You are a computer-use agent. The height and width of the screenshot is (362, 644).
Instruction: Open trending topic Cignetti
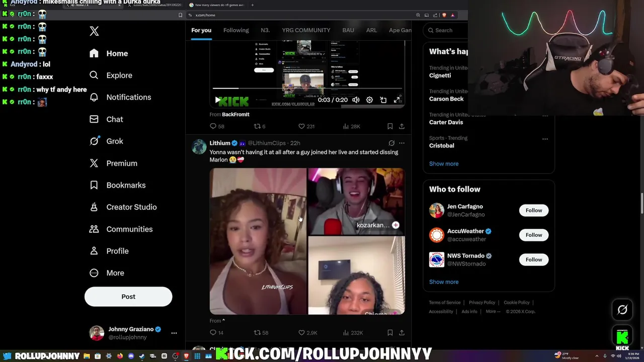coord(440,75)
